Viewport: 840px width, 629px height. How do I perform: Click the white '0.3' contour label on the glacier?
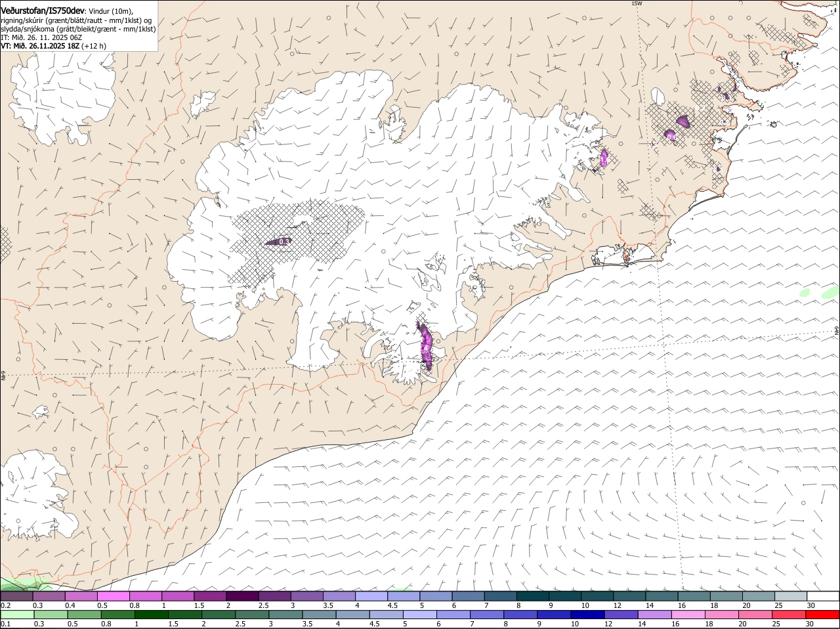click(x=284, y=242)
